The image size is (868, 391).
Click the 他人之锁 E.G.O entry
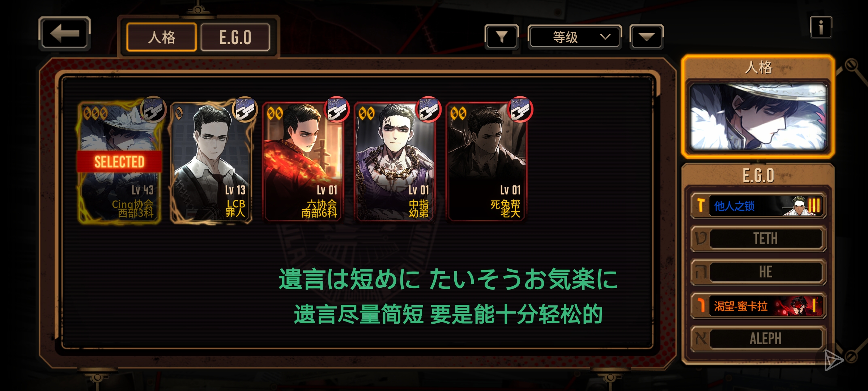[x=758, y=206]
